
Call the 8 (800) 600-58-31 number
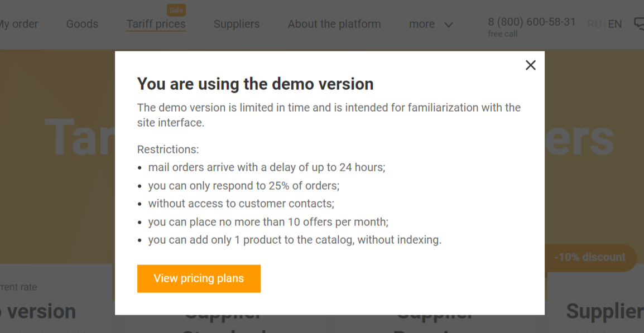[x=531, y=22]
